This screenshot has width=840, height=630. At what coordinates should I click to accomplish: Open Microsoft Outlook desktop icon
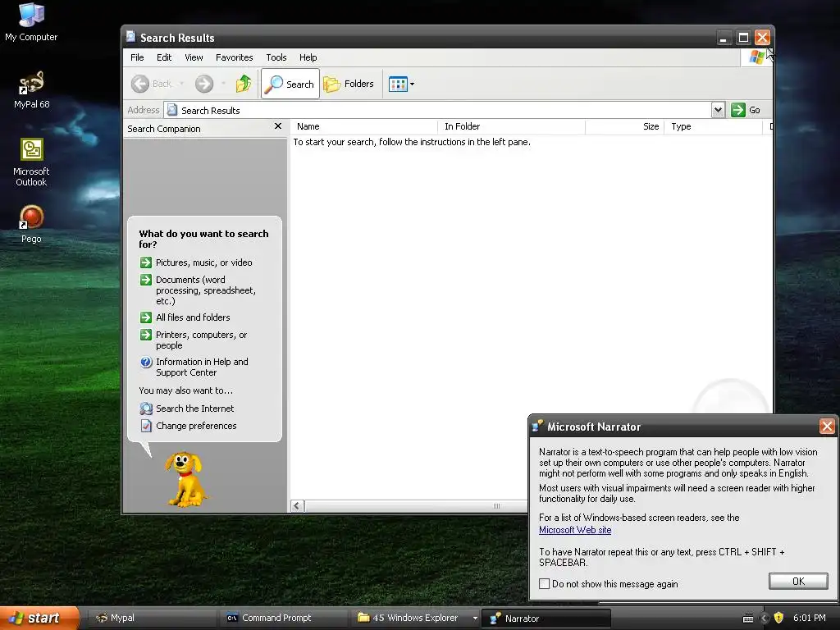tap(31, 162)
